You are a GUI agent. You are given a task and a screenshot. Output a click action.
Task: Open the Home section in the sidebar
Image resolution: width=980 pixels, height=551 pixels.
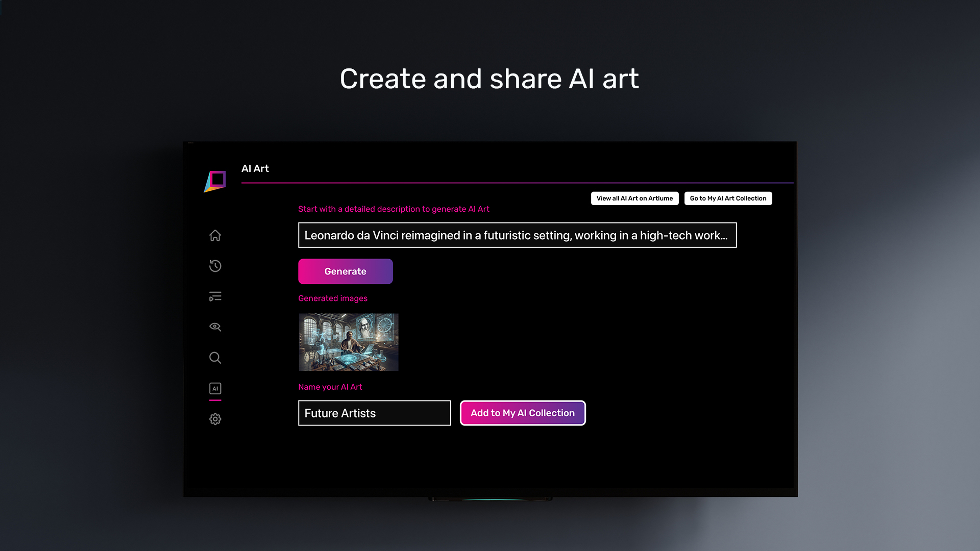(x=215, y=235)
